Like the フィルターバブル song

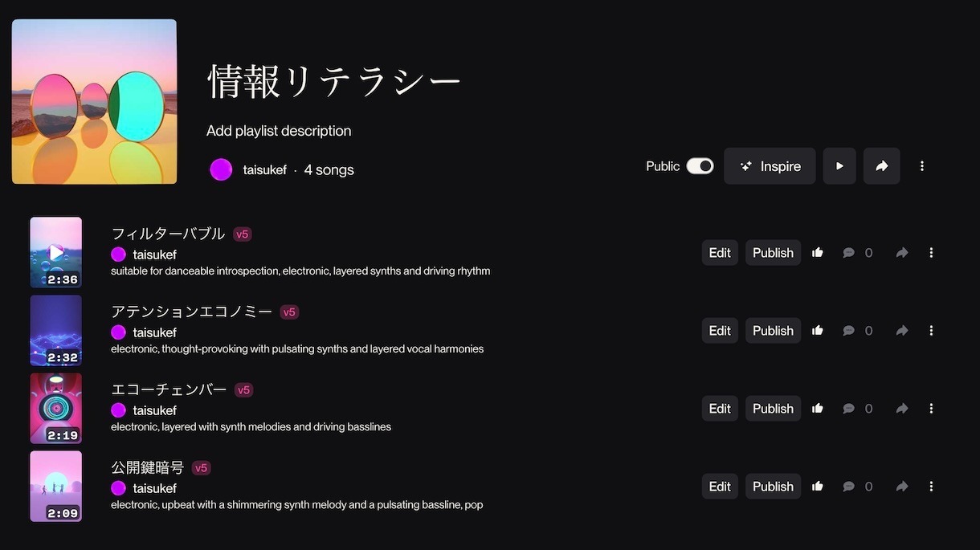[818, 253]
